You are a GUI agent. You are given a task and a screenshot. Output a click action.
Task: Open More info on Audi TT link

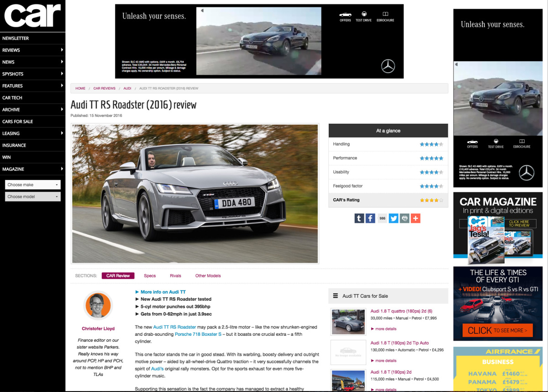pyautogui.click(x=163, y=292)
